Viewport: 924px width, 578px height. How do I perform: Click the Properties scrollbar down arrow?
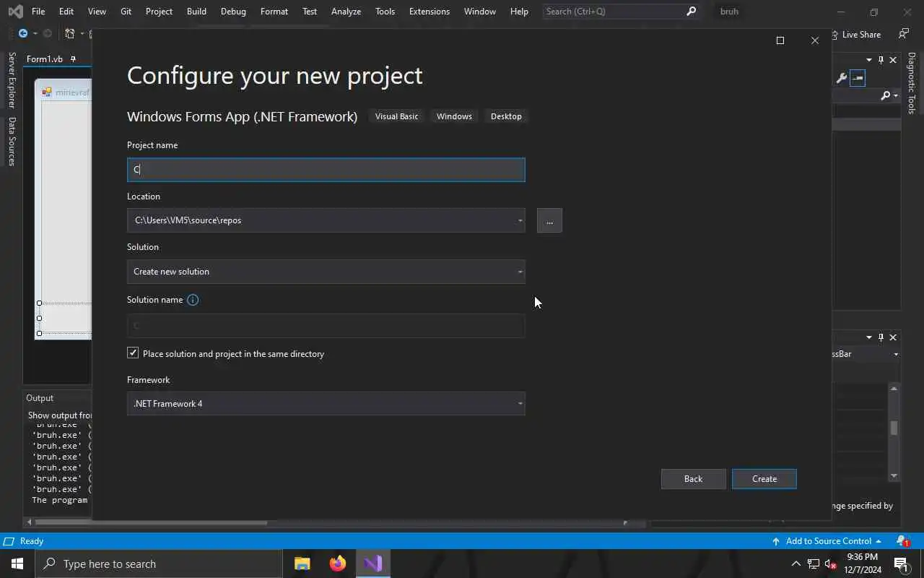[x=894, y=475]
